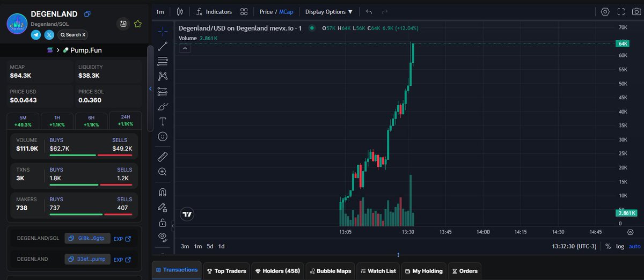Redo the chart action

click(384, 11)
